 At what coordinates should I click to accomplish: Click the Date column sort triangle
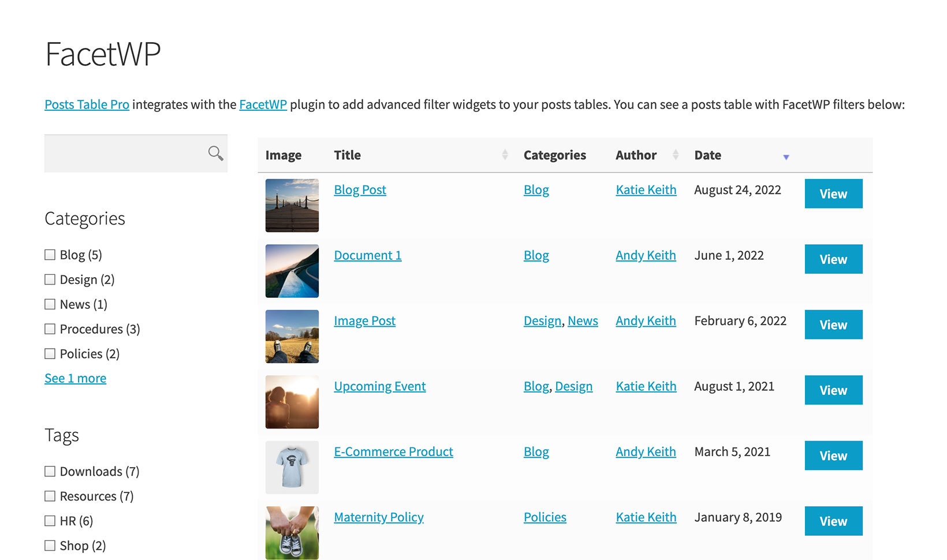[x=786, y=156]
